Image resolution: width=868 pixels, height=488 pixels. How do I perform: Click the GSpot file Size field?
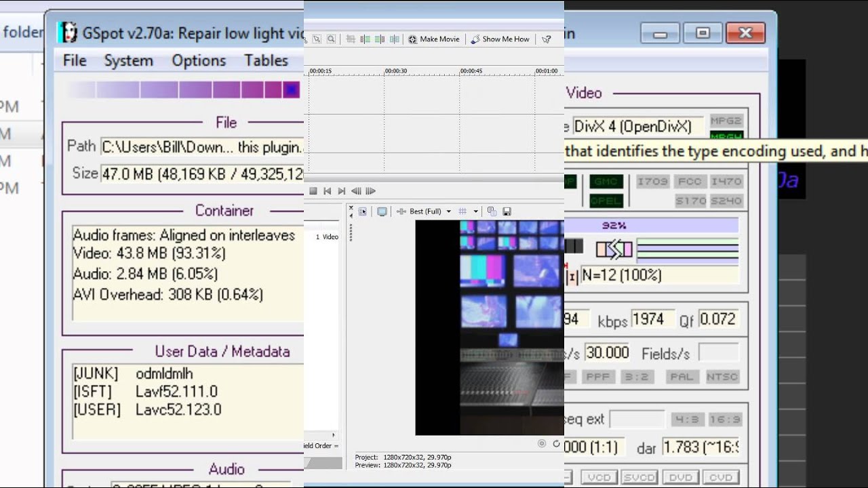tap(201, 174)
